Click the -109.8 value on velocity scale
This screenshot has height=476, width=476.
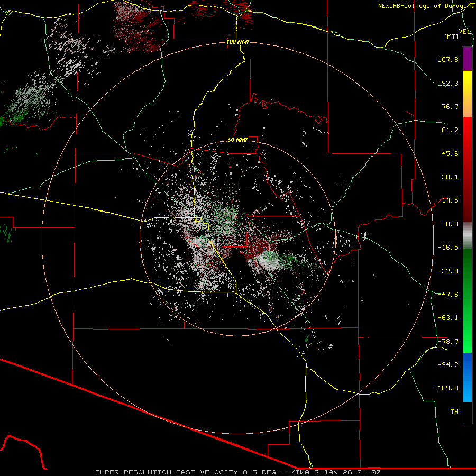point(446,388)
